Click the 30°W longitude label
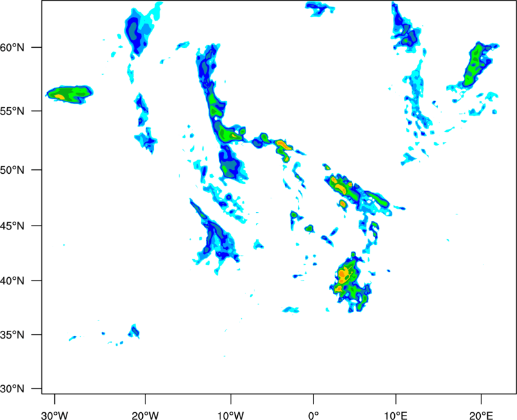517x420 pixels. point(55,415)
